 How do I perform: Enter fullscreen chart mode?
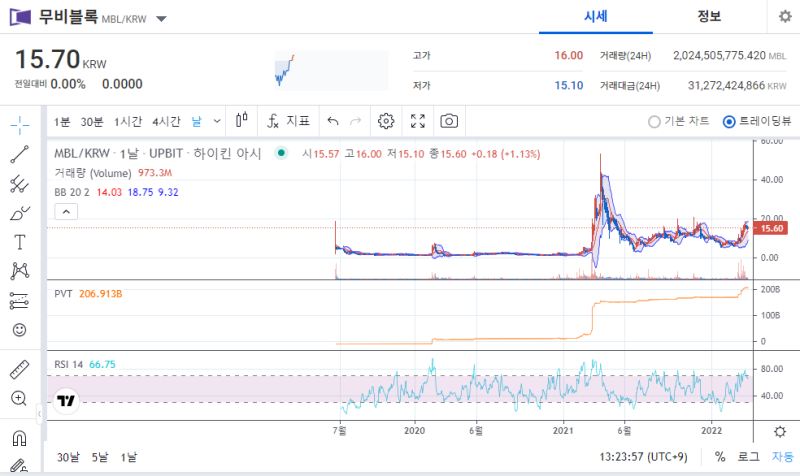click(x=418, y=121)
